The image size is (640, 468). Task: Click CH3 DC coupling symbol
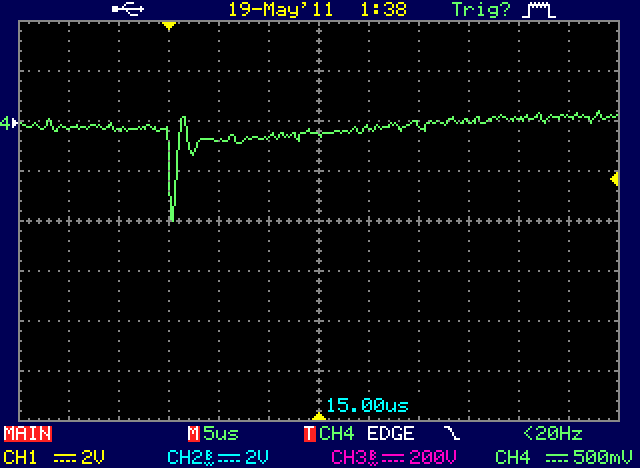click(x=393, y=457)
